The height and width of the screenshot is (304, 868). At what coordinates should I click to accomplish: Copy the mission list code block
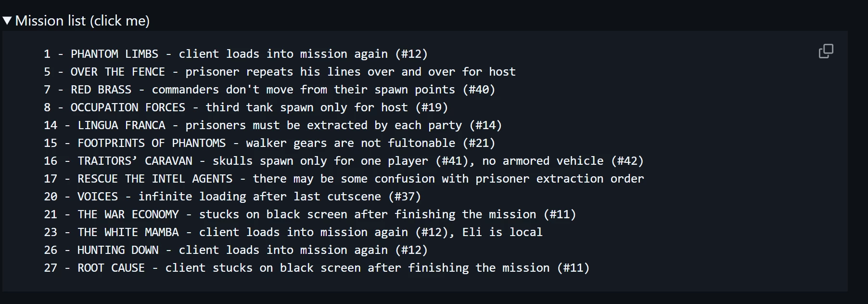(826, 51)
